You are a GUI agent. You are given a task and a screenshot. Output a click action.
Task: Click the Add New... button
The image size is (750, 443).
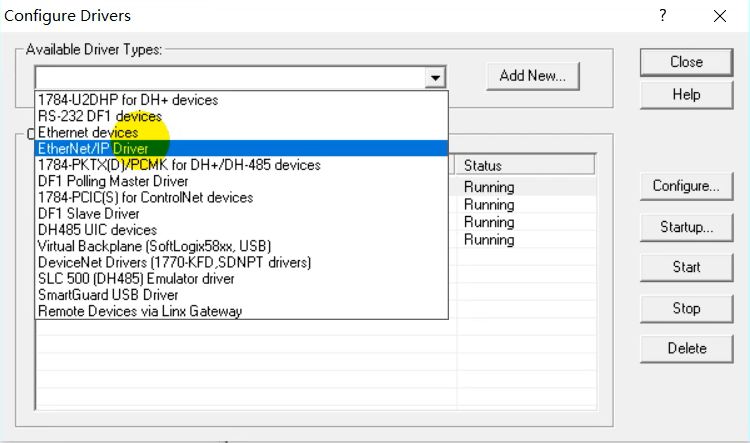coord(532,76)
